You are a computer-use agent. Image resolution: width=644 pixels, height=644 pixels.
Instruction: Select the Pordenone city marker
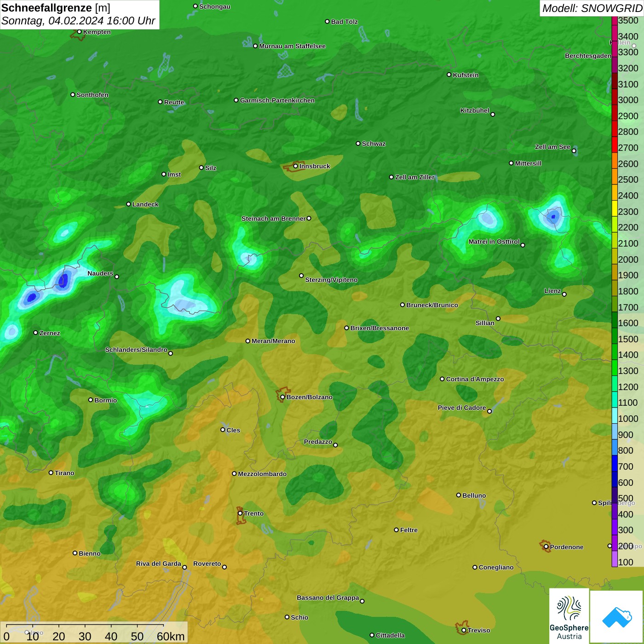[546, 546]
